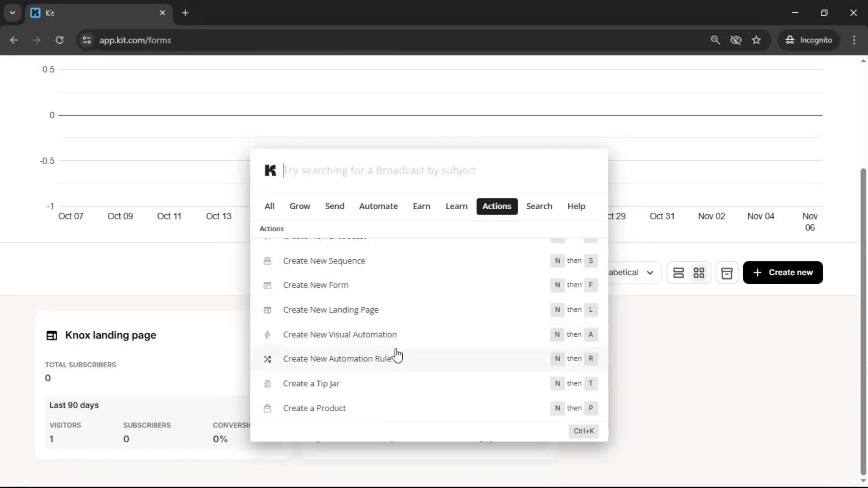Click the lightning icon for Create New Visual Automation

268,334
